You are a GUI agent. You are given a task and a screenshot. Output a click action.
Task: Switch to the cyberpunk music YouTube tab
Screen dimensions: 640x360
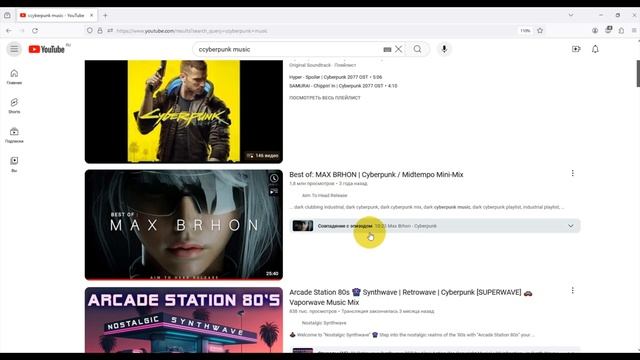pos(56,16)
